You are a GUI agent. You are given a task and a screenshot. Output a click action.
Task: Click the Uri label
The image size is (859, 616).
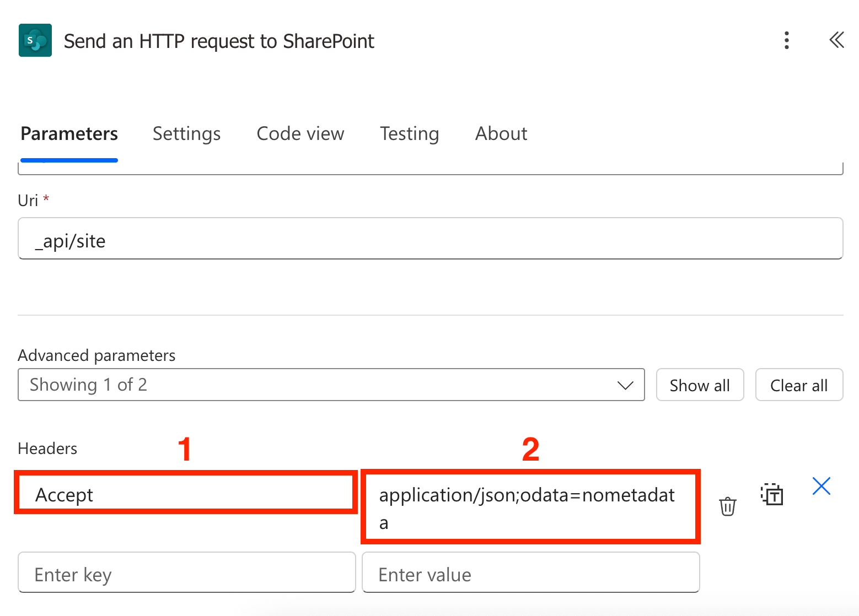pyautogui.click(x=28, y=201)
